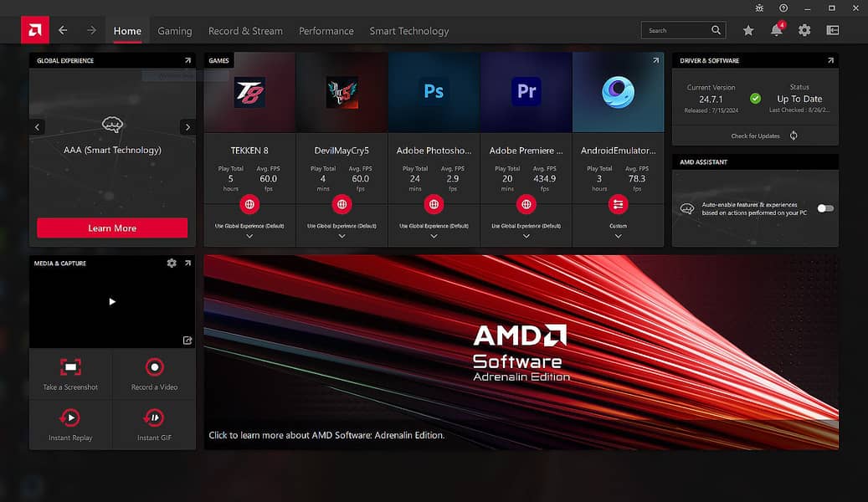Click the custom sliders icon under AndroidEmulator
The height and width of the screenshot is (502, 868).
pos(619,204)
